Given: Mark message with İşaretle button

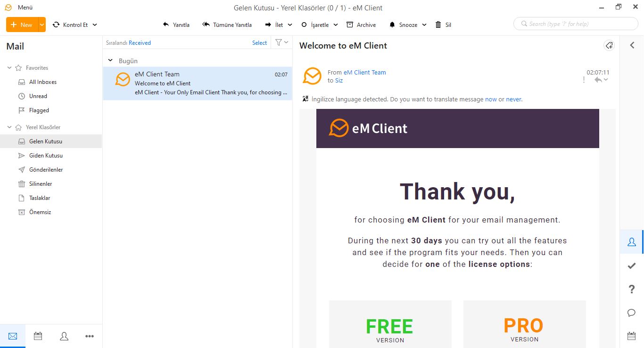Looking at the screenshot, I should click(x=315, y=25).
